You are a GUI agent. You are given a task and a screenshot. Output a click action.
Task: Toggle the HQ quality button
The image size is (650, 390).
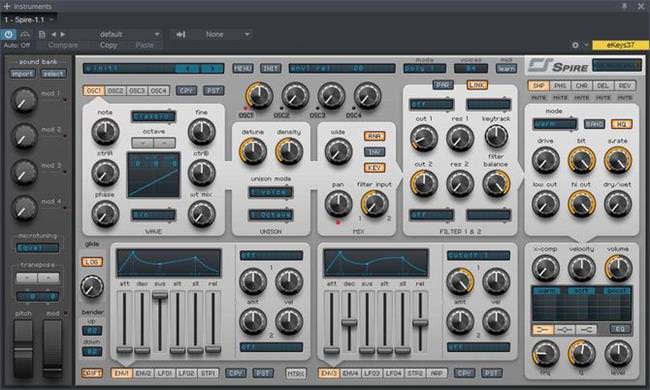[x=621, y=124]
